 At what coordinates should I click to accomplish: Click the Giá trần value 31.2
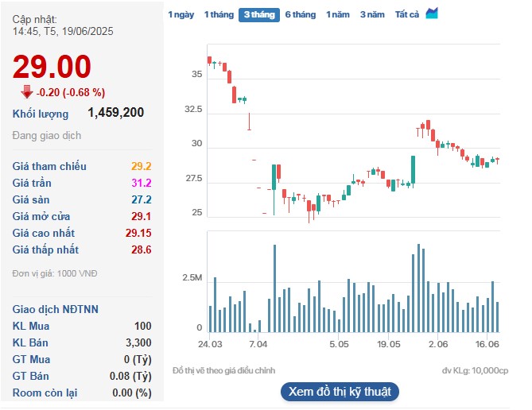(x=141, y=183)
